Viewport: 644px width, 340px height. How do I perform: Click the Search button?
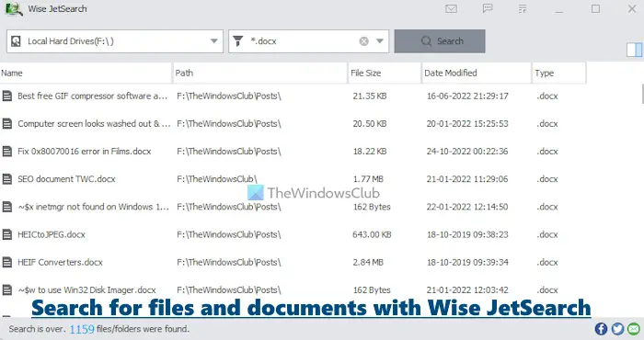[440, 41]
